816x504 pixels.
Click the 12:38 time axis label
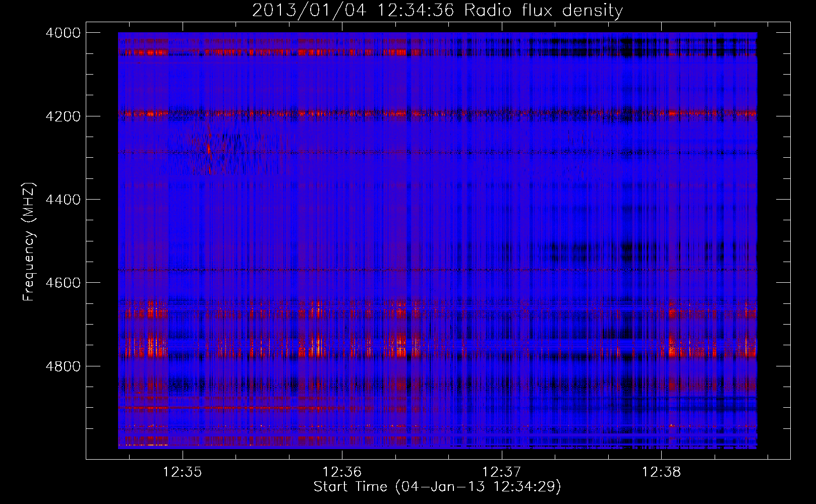click(x=661, y=472)
